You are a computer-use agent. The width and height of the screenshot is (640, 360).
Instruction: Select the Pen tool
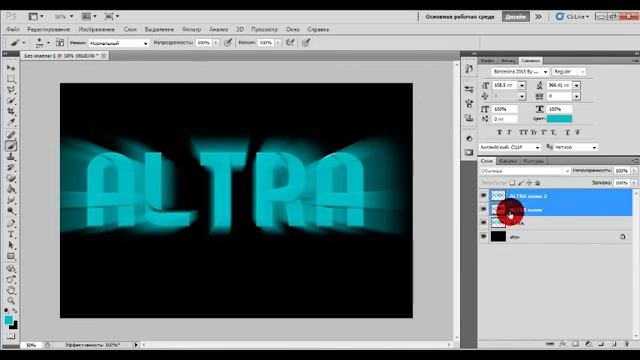pyautogui.click(x=11, y=224)
